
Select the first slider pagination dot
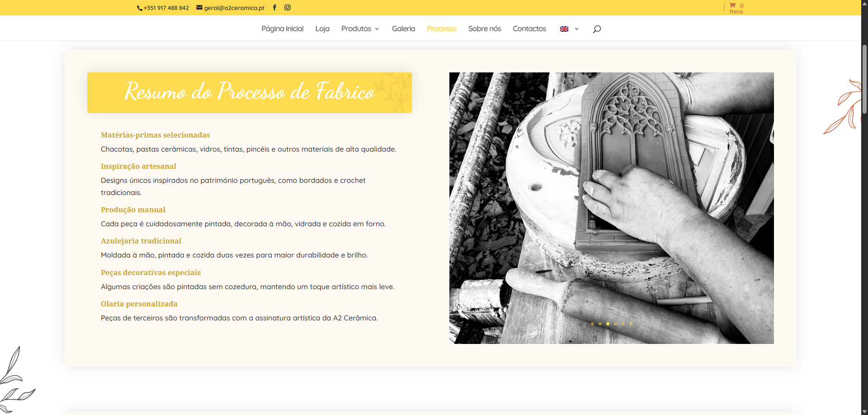(592, 324)
